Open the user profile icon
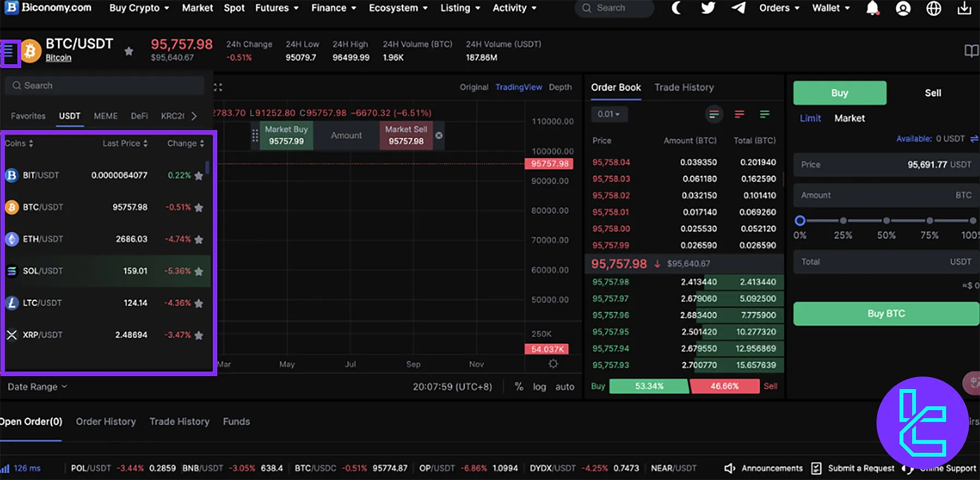This screenshot has width=980, height=480. tap(903, 9)
